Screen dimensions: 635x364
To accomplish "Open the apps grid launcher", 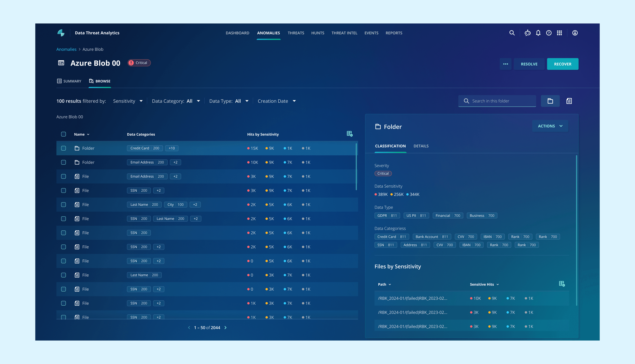I will click(559, 33).
